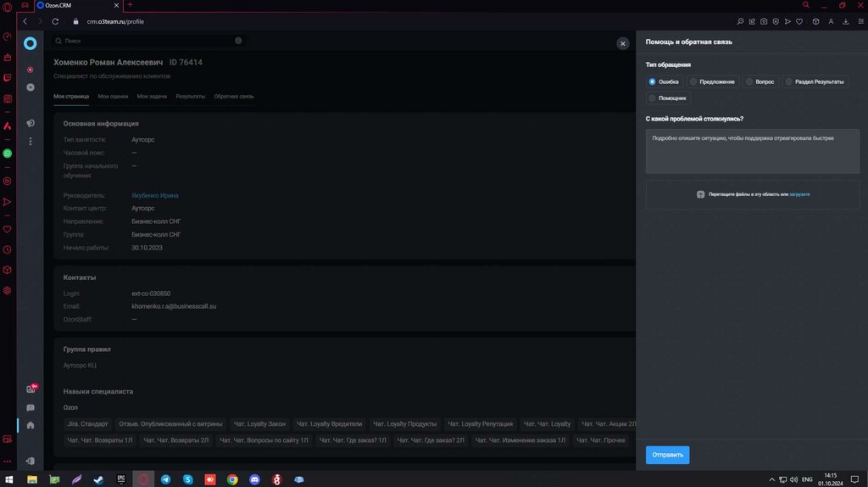
Task: Open manager profile Якубенко Ирина
Action: (x=155, y=196)
